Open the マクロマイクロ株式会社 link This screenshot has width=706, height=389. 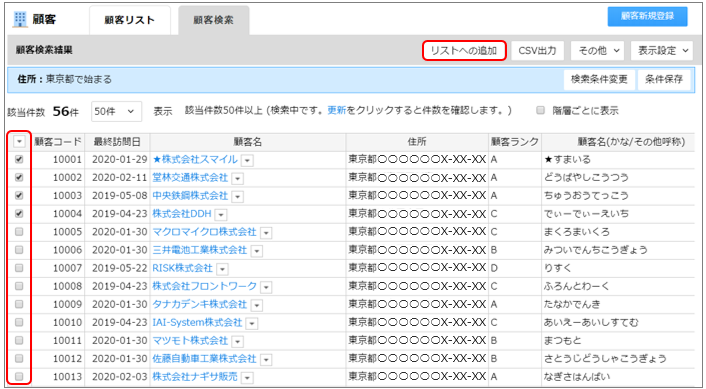click(x=204, y=232)
